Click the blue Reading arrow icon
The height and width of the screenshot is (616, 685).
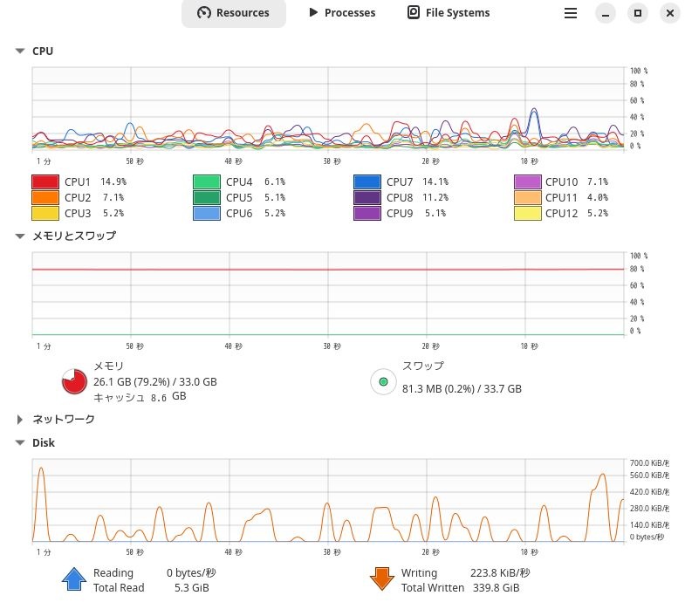74,579
